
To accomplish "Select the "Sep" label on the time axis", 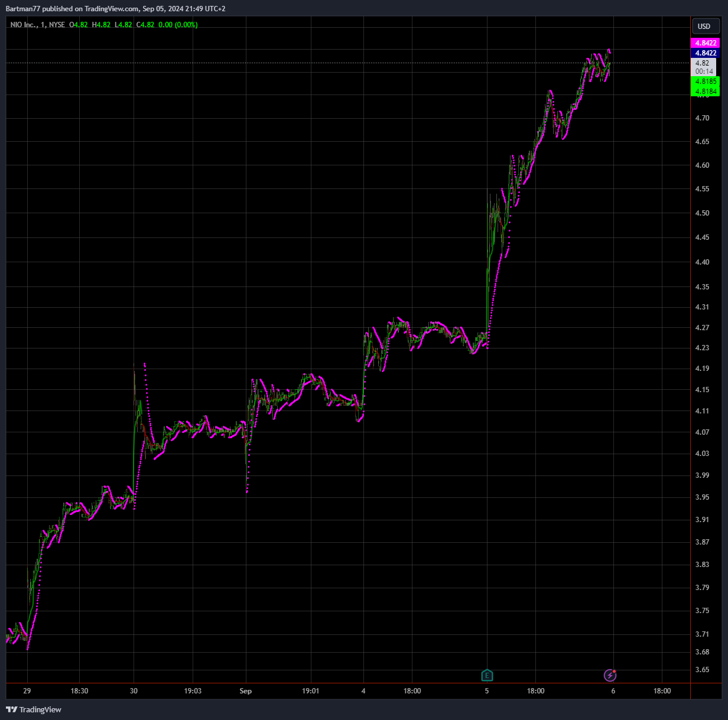I will tap(246, 690).
